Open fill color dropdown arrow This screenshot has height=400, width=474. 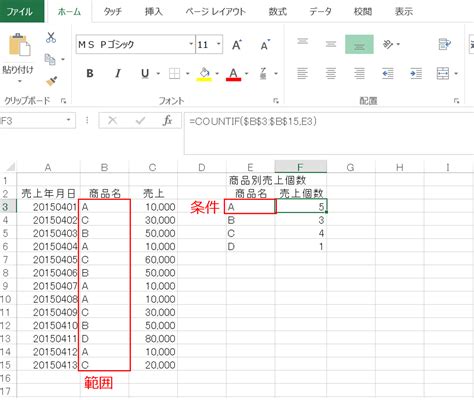[217, 74]
